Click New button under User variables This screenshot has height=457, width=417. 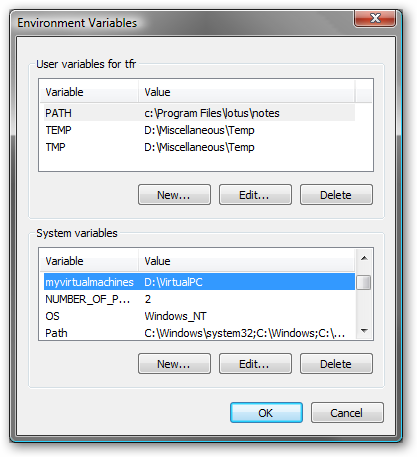click(174, 195)
